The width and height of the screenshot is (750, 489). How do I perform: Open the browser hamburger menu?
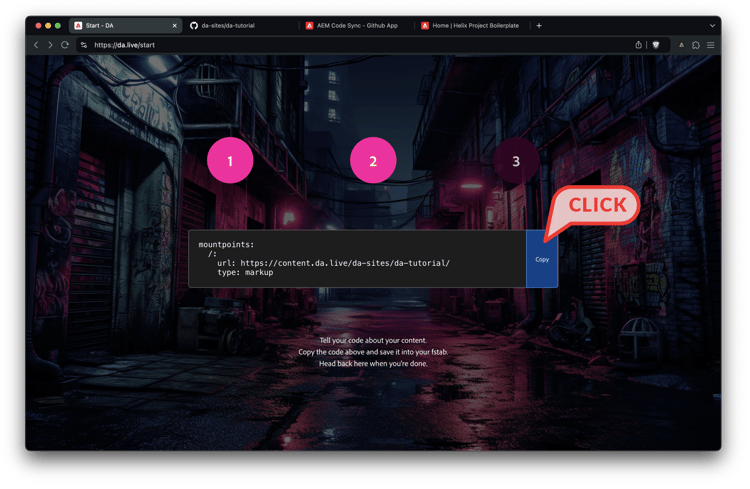[711, 45]
